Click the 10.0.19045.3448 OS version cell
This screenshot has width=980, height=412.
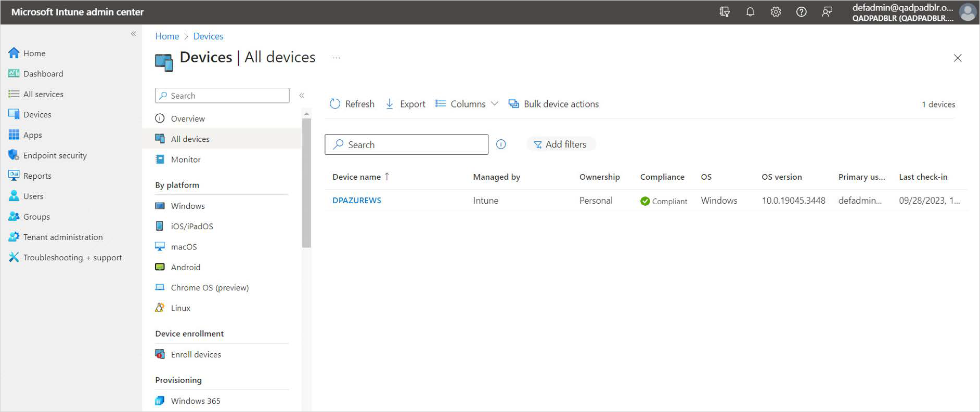pos(793,201)
